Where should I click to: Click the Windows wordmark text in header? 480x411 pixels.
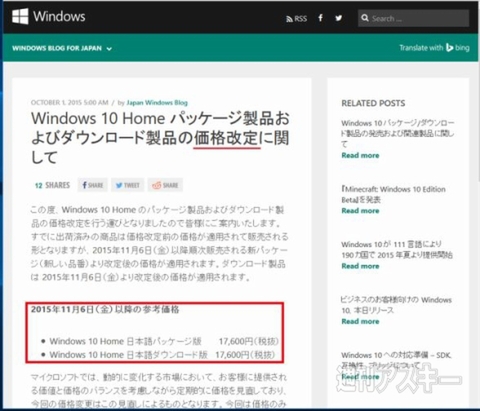click(x=59, y=16)
